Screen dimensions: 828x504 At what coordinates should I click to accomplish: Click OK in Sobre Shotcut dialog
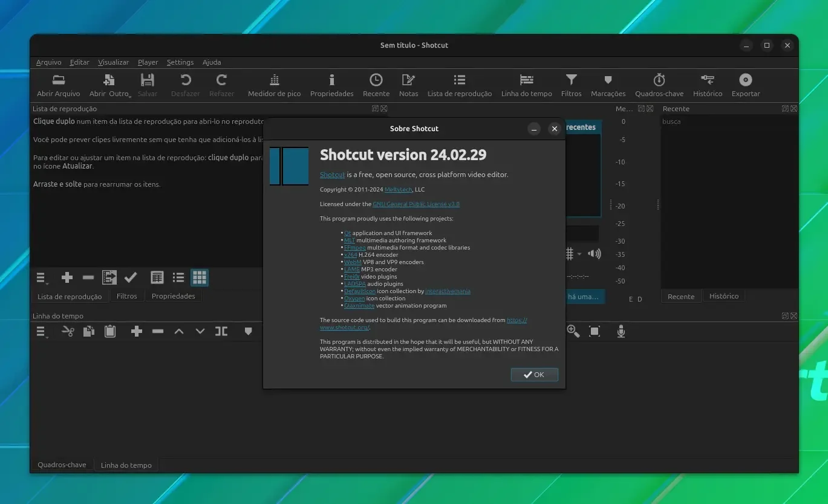[534, 375]
